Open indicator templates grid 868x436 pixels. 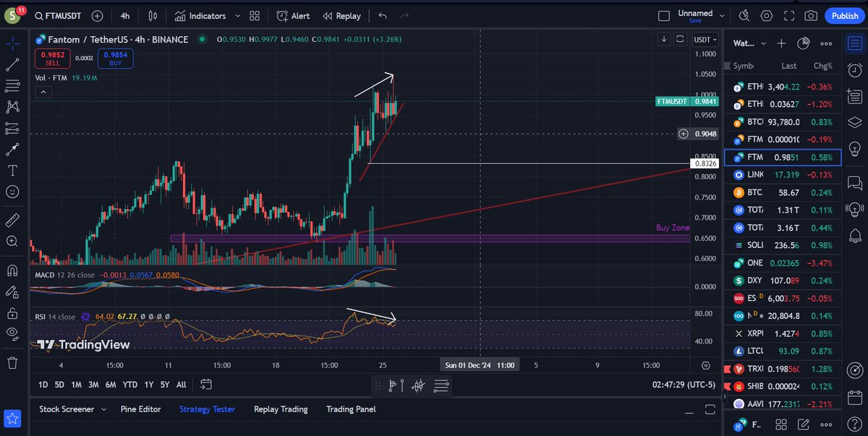point(254,15)
